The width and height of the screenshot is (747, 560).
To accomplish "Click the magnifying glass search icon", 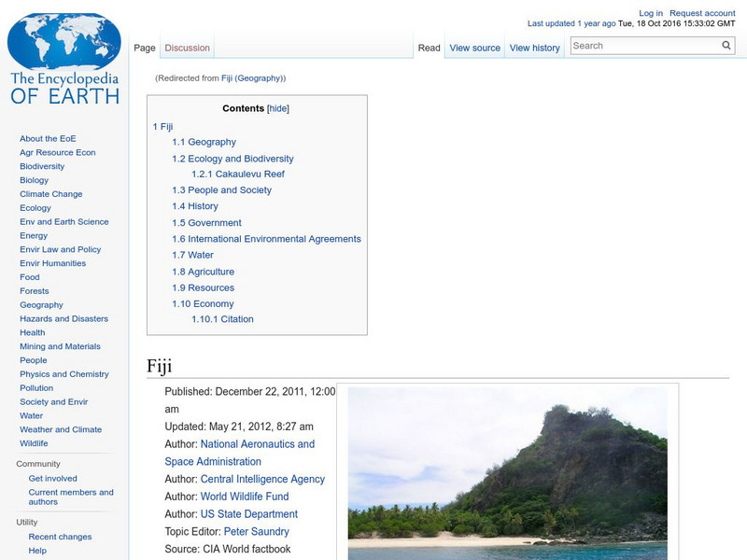I will click(726, 44).
